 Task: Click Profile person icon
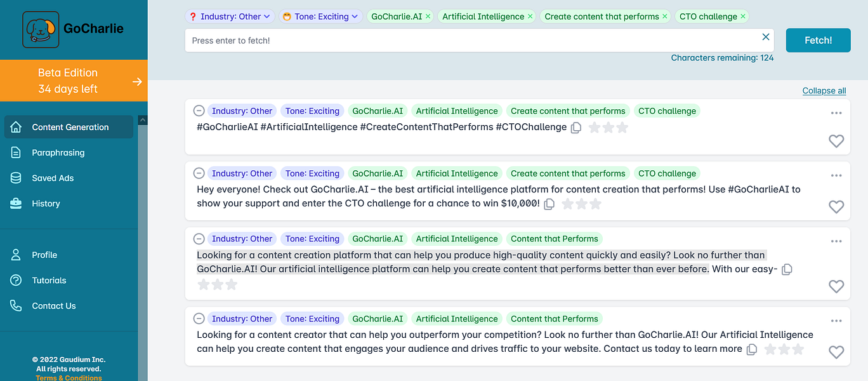(x=16, y=255)
